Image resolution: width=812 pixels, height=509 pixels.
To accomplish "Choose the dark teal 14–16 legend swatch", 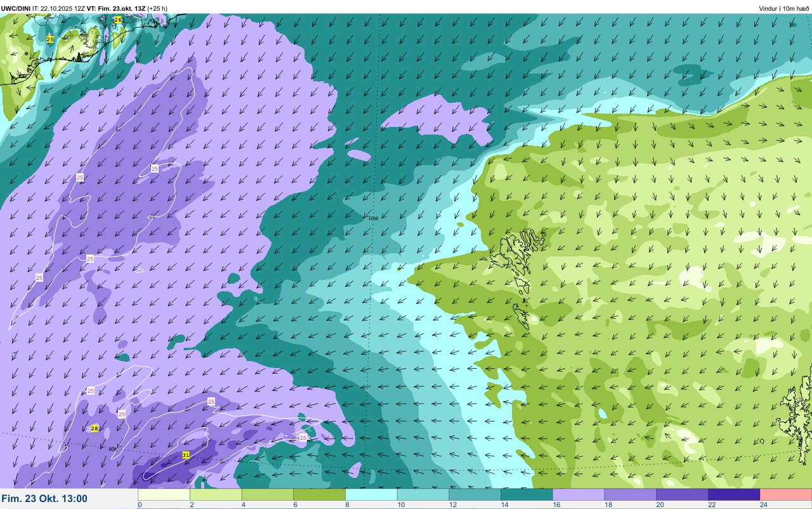I will (527, 494).
